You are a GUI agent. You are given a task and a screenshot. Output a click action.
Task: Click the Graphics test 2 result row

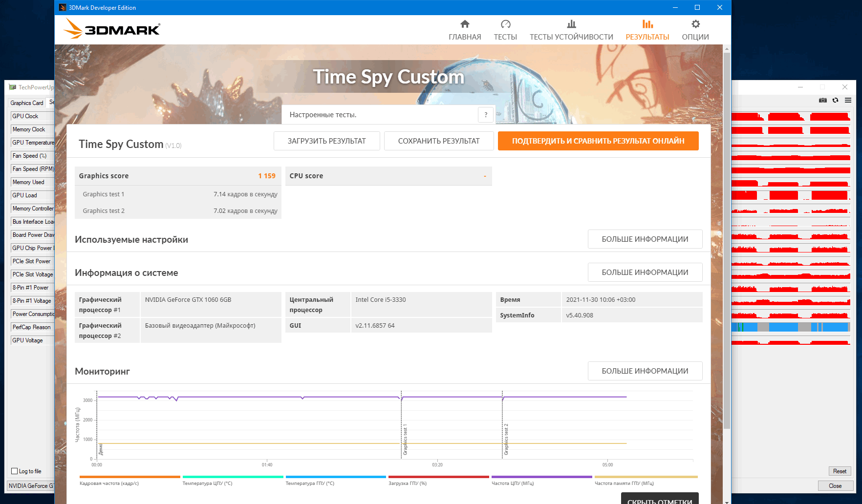coord(178,211)
